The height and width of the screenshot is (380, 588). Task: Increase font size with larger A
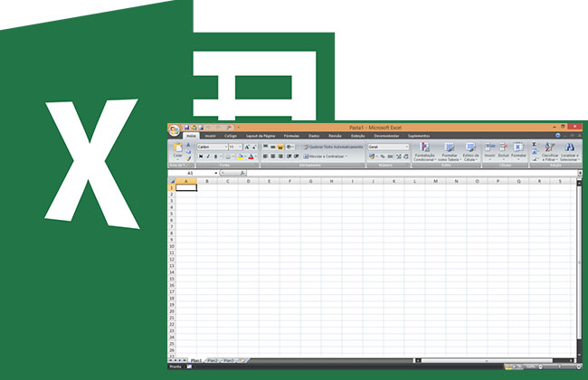click(247, 147)
